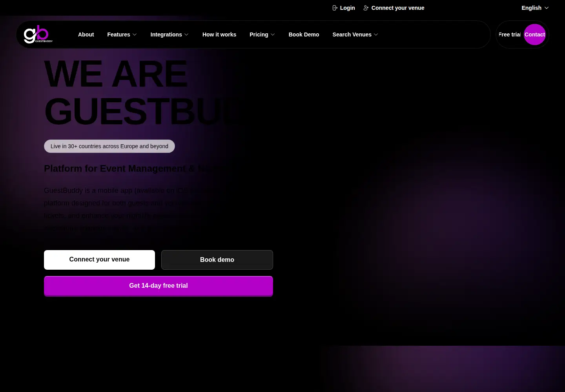This screenshot has width=565, height=392.
Task: Click the purple Contact button
Action: (x=535, y=34)
